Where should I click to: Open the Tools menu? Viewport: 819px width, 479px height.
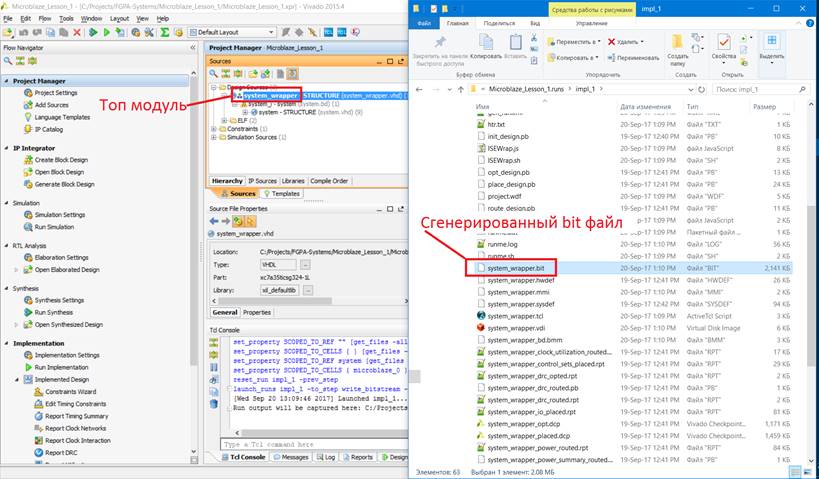(x=66, y=18)
